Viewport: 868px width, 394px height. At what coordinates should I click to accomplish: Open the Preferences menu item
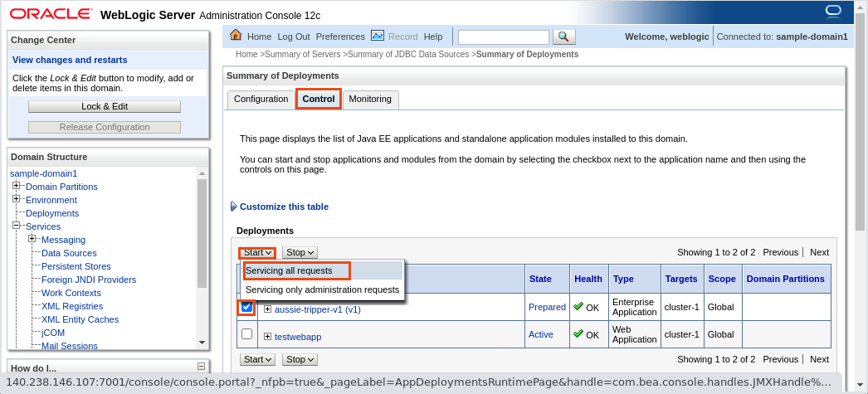click(340, 36)
